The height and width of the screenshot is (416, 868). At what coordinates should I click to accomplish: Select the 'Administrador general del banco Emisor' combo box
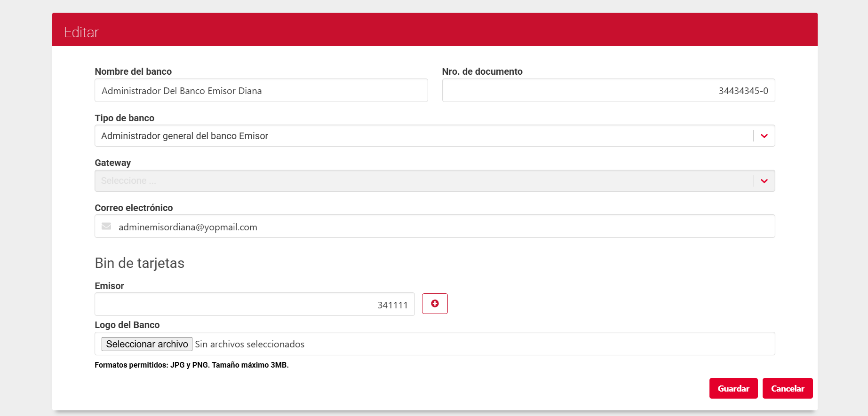click(x=423, y=136)
